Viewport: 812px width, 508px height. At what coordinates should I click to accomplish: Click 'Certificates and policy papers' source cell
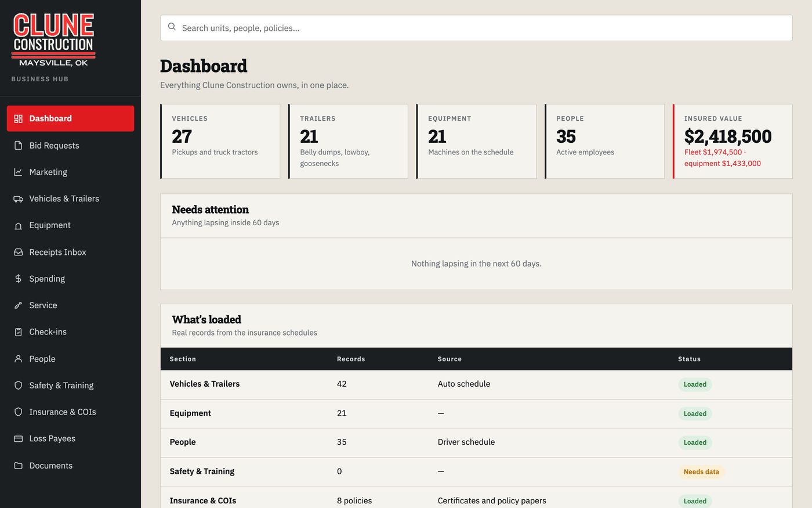pos(492,500)
